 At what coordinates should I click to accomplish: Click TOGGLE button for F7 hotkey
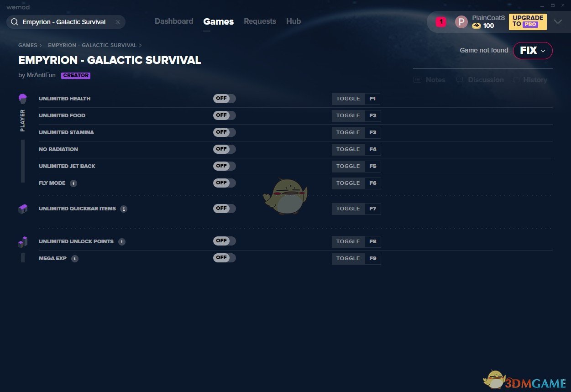click(x=348, y=209)
